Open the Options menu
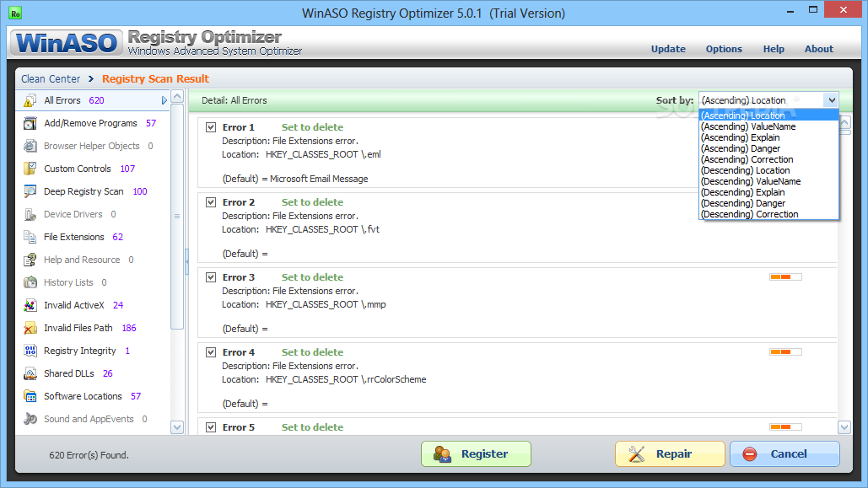 coord(724,49)
